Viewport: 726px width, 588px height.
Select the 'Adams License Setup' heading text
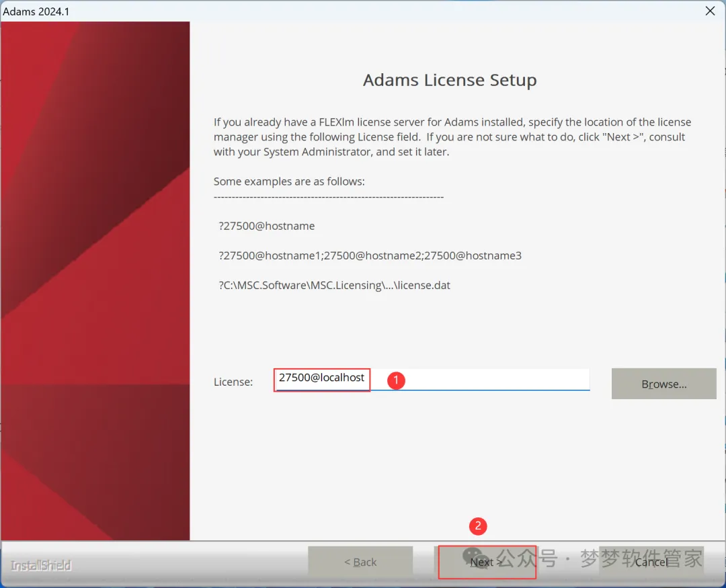[450, 80]
